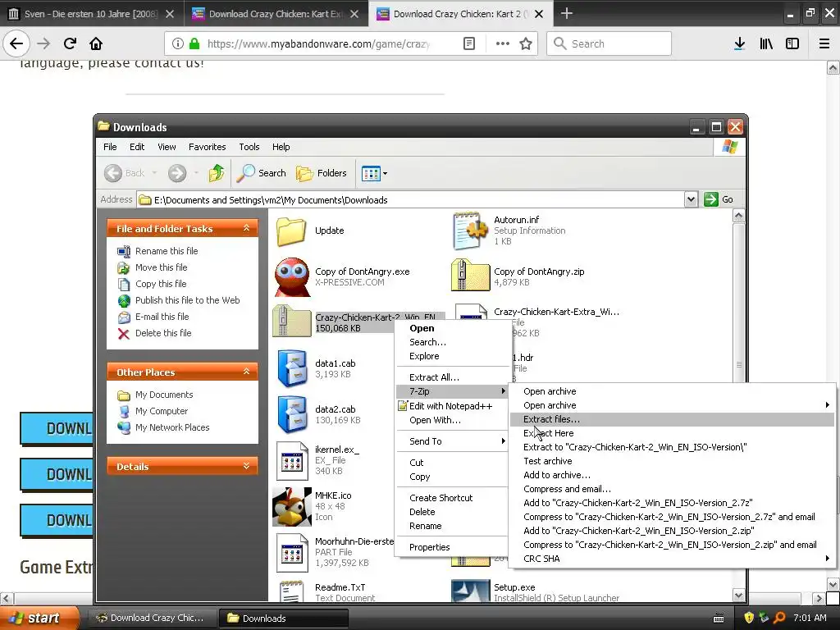
Task: Click Firefox back arrow
Action: 16,43
